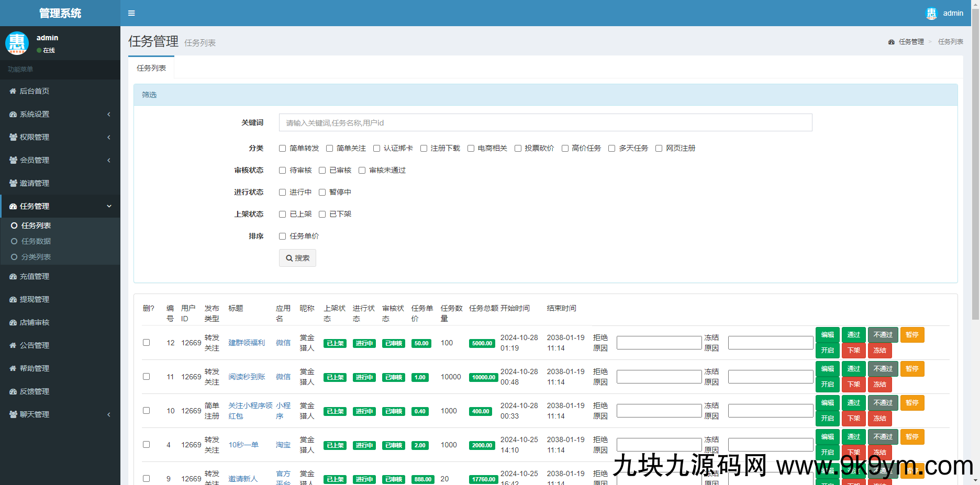The width and height of the screenshot is (980, 485).
Task: Check the 任务单价 sort checkbox
Action: [x=282, y=236]
